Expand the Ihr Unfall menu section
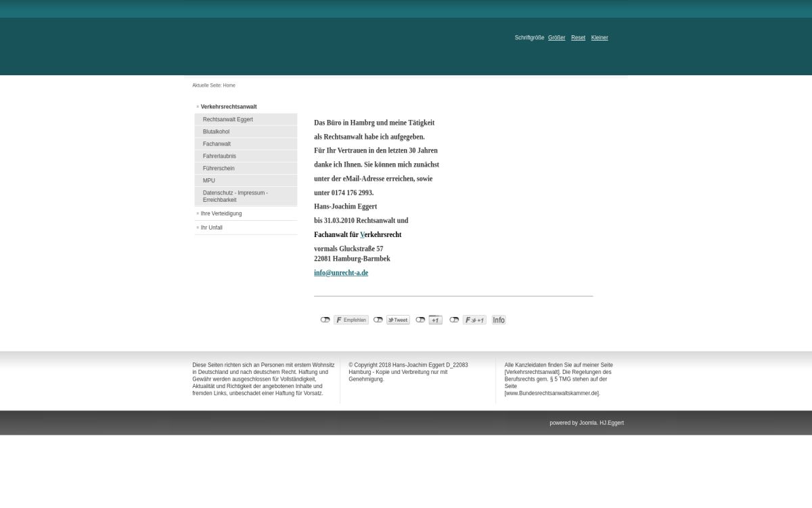 212,228
